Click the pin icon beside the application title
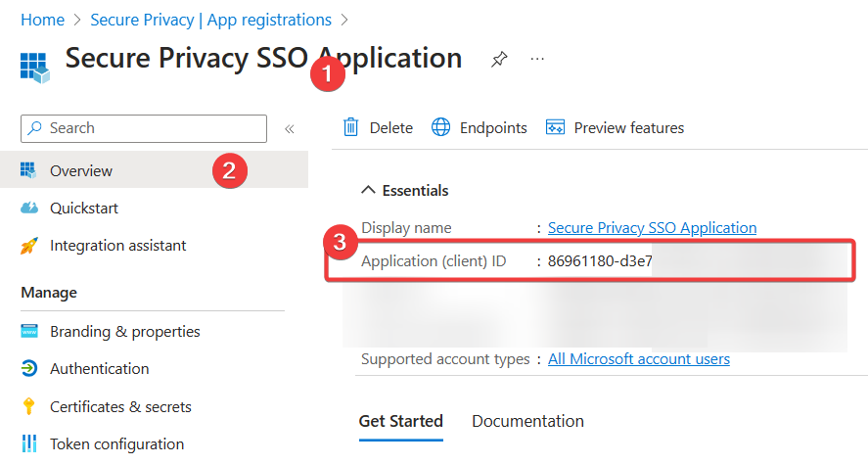 [x=499, y=60]
